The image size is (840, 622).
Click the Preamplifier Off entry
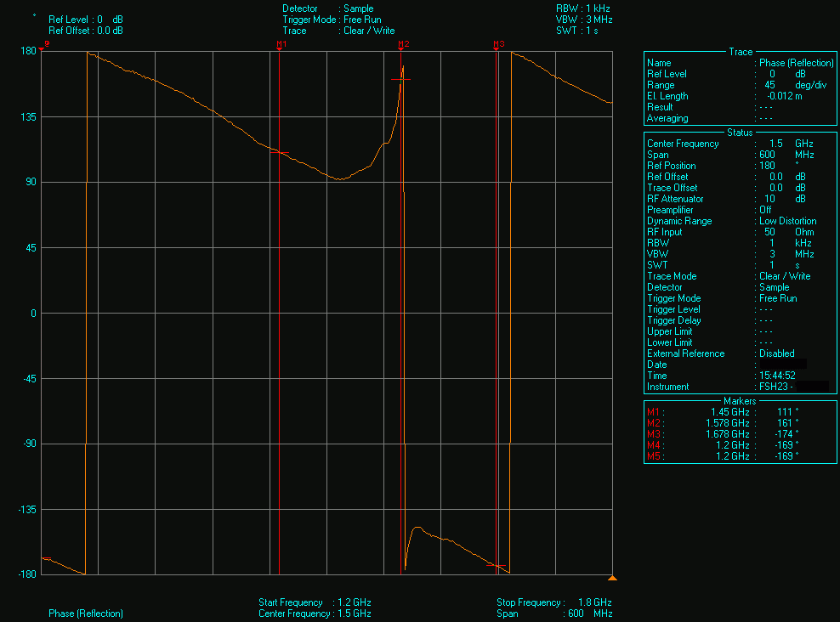[709, 210]
